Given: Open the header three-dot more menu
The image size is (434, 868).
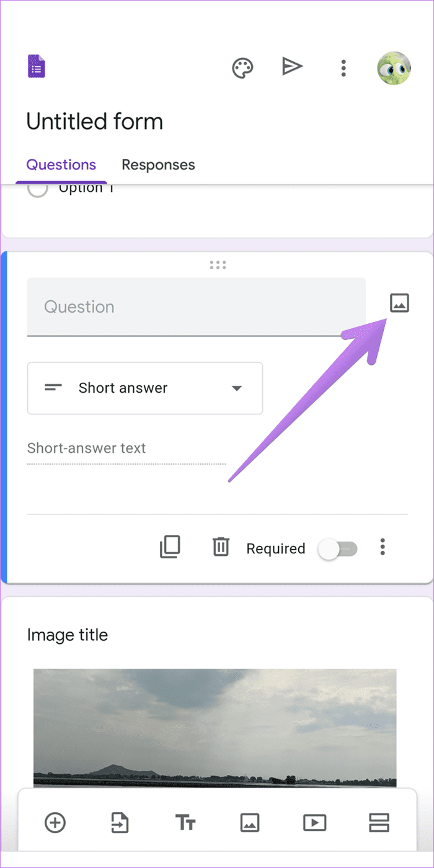Looking at the screenshot, I should [x=343, y=68].
